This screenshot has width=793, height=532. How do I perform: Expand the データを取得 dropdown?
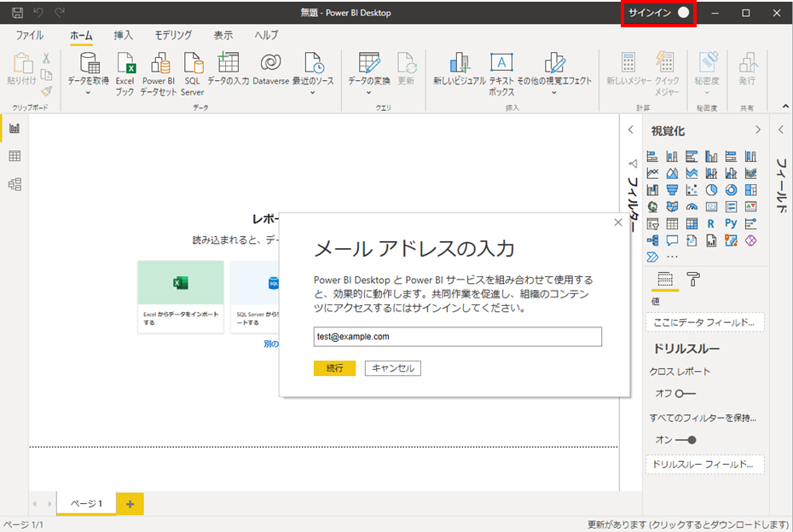click(x=88, y=92)
